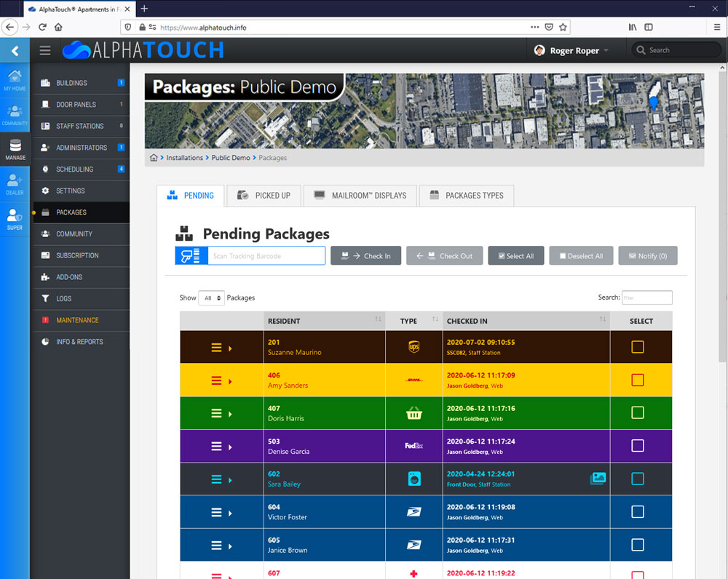Viewport: 728px width, 579px height.
Task: Open row menu for Doris Harris package
Action: (216, 413)
